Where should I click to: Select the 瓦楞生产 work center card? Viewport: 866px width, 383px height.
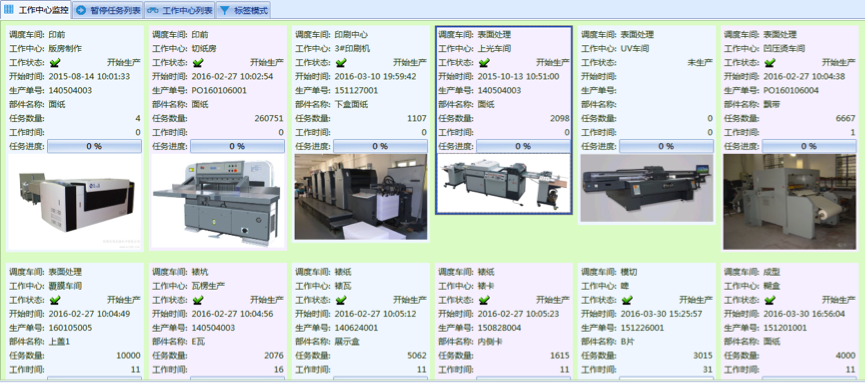coord(218,322)
